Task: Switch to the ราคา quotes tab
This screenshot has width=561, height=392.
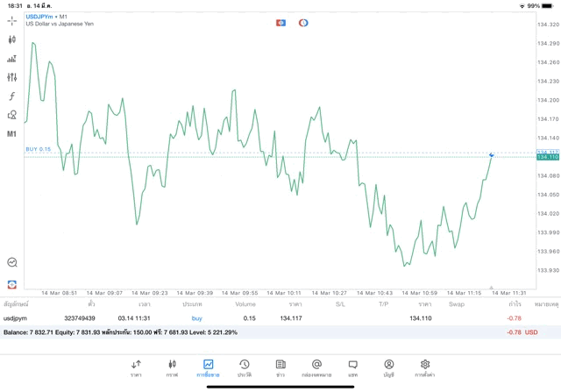Action: [x=136, y=368]
